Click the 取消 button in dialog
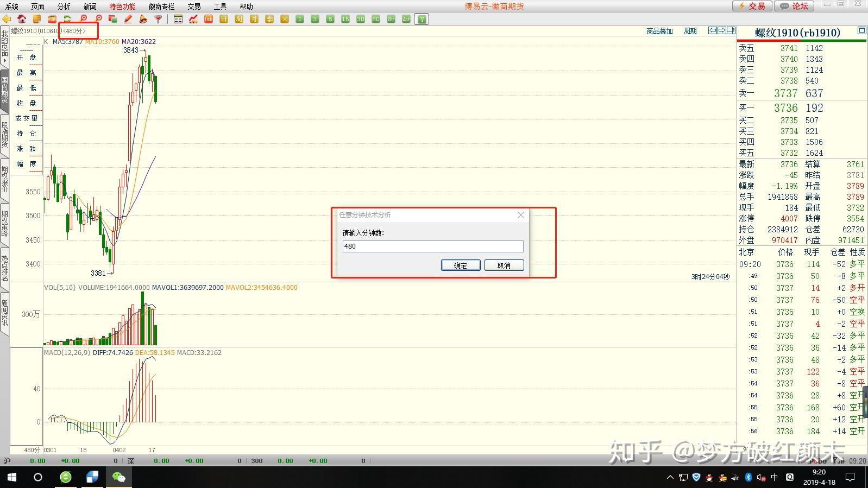 tap(504, 265)
